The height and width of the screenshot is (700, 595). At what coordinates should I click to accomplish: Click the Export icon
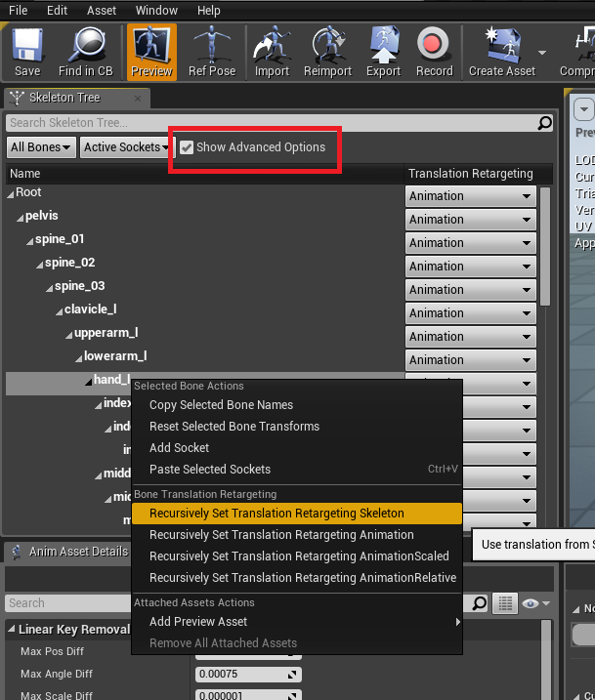click(383, 45)
